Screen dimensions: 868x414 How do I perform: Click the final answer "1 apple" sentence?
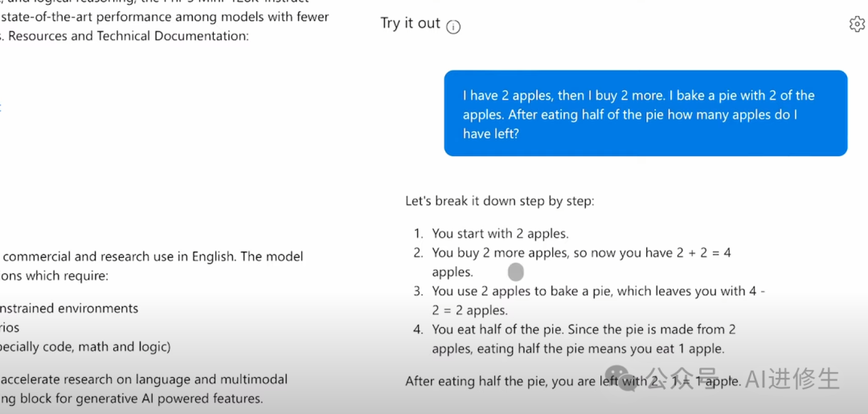(573, 381)
